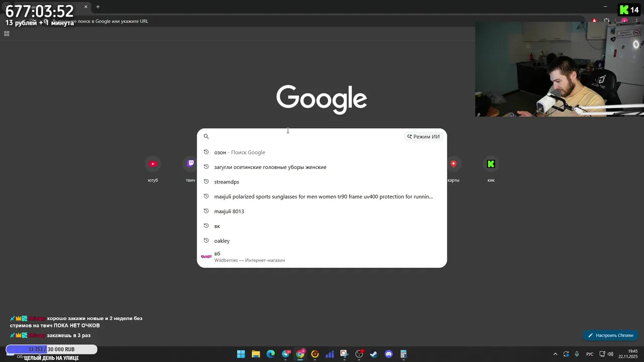Open the Windows Start menu

(241, 354)
